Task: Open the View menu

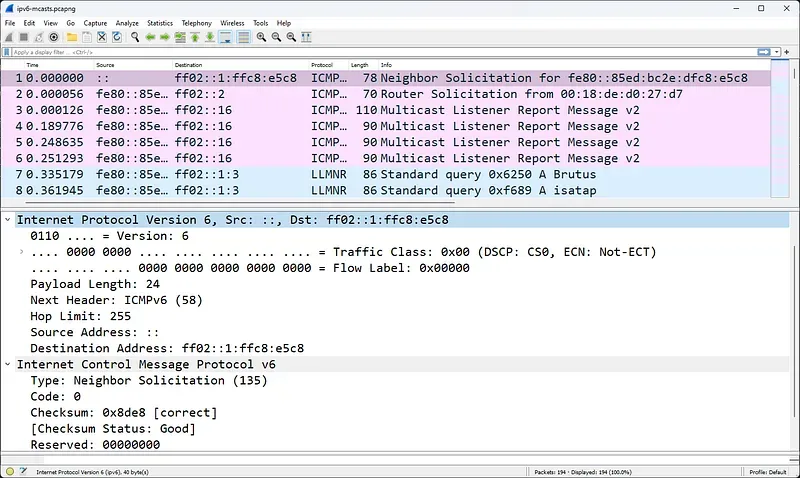Action: [x=51, y=23]
